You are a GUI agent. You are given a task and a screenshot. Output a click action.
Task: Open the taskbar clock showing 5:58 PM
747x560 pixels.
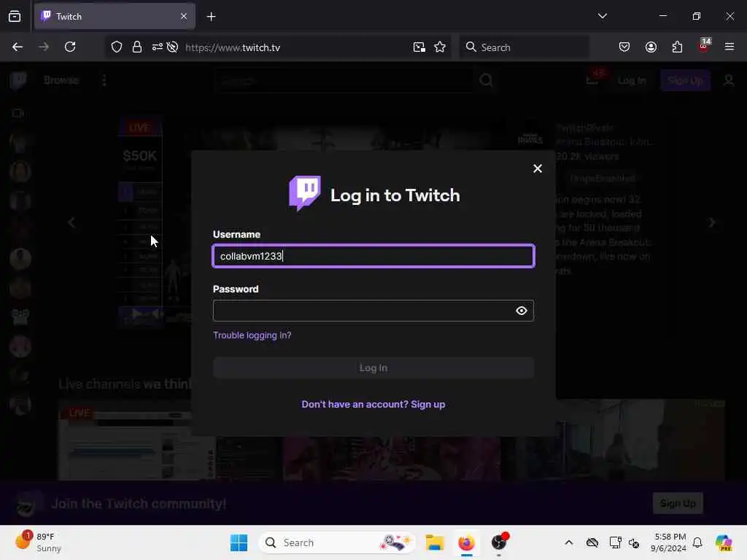click(x=669, y=542)
